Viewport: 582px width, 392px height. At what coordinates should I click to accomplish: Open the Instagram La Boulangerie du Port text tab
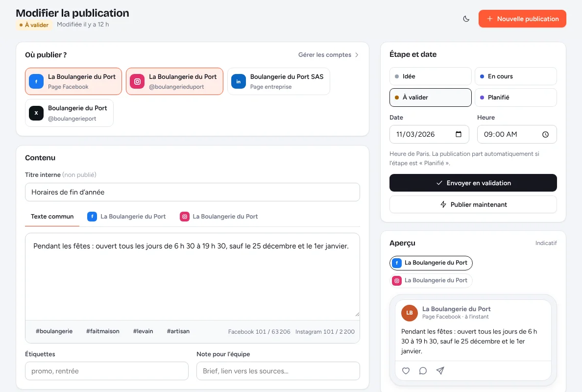(218, 217)
